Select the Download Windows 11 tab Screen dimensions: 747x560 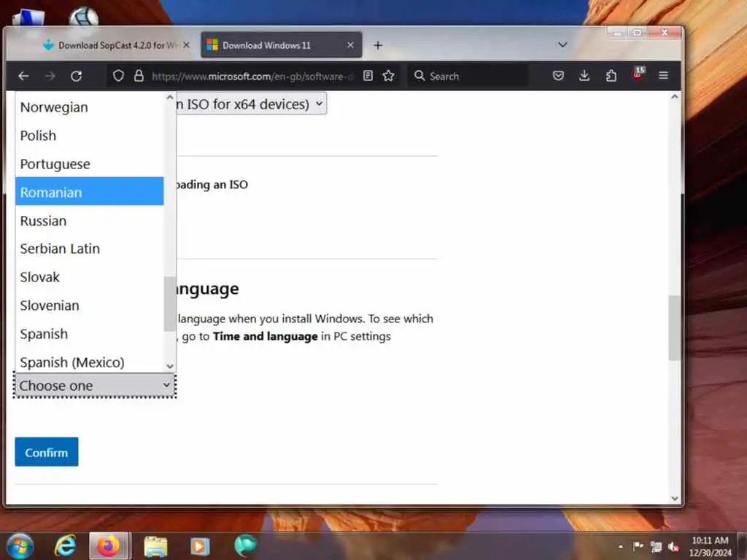click(281, 45)
